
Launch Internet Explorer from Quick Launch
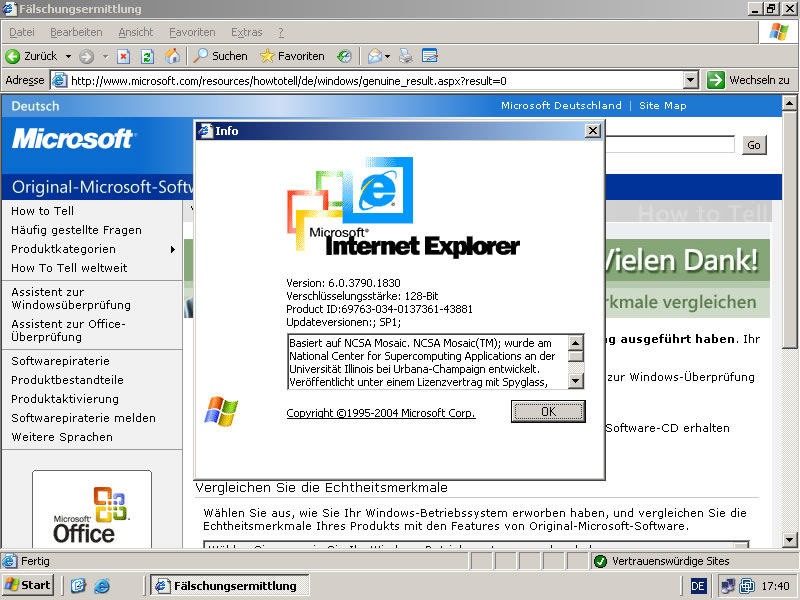(99, 585)
